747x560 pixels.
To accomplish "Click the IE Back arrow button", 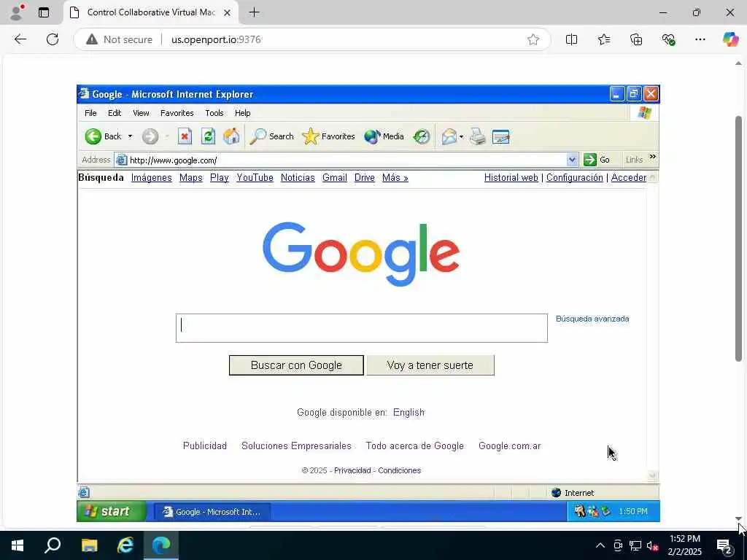I will [104, 136].
